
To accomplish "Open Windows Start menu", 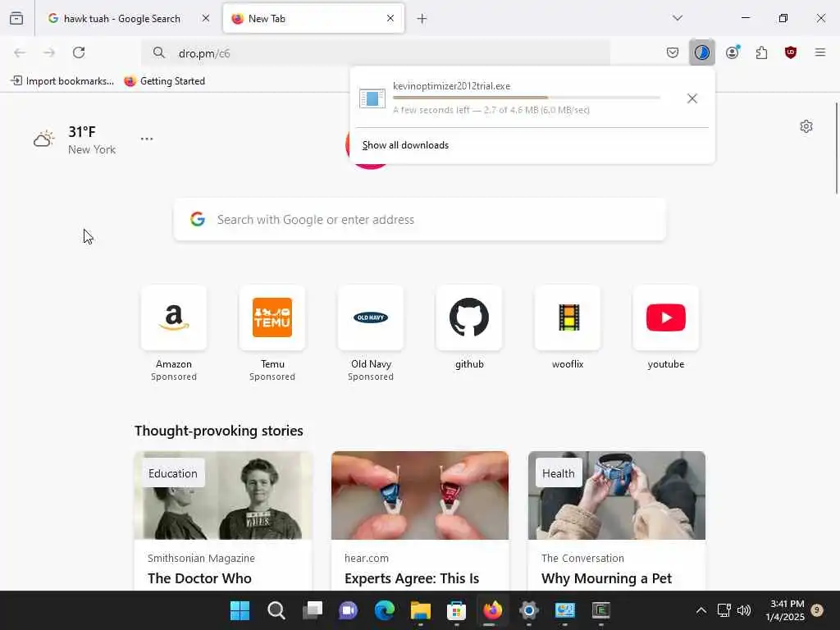I will tap(240, 610).
